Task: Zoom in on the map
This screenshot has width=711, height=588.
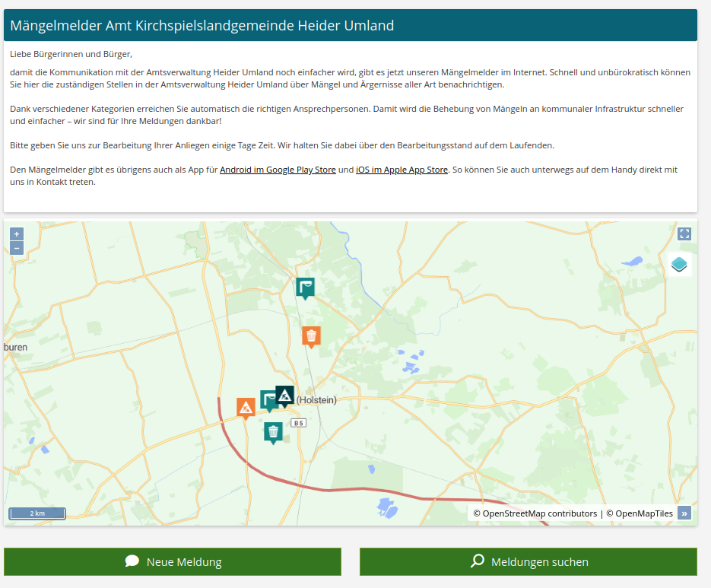Action: [17, 234]
